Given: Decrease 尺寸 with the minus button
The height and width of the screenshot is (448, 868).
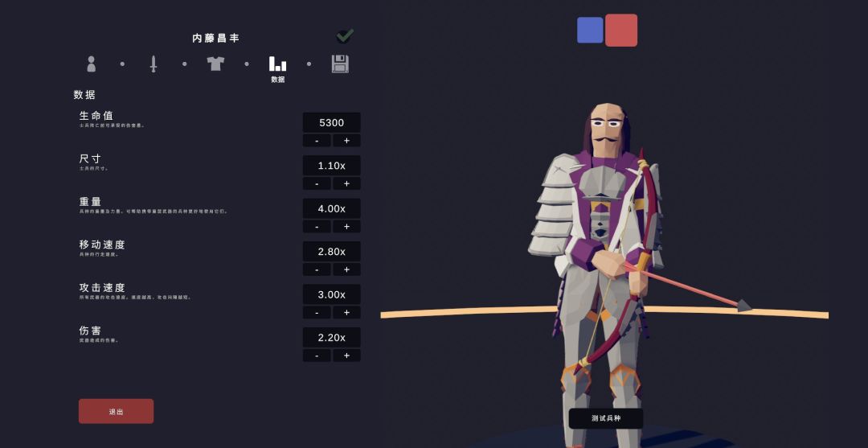Looking at the screenshot, I should 317,183.
